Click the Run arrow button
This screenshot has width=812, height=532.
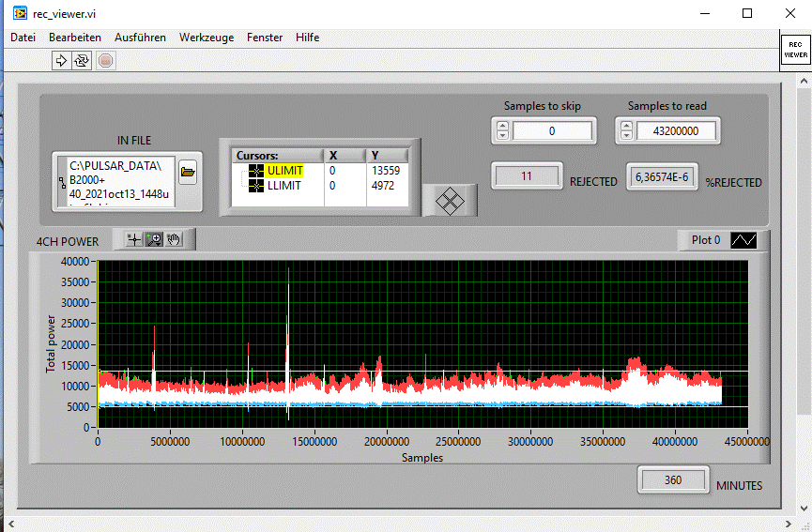tap(61, 61)
